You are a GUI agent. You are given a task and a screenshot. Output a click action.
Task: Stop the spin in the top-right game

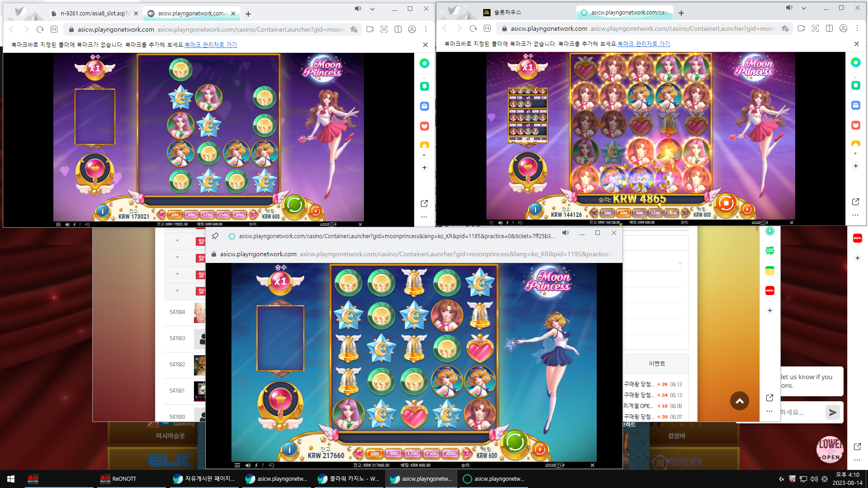click(x=726, y=203)
